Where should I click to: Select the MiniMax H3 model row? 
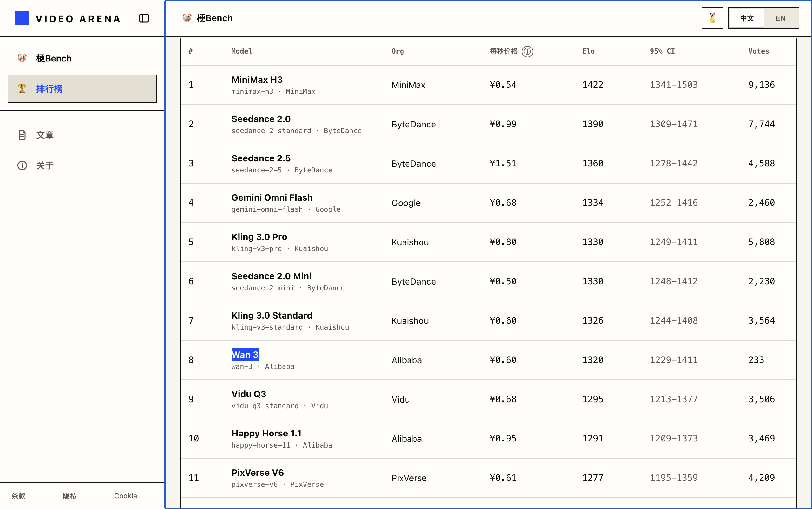[x=488, y=85]
